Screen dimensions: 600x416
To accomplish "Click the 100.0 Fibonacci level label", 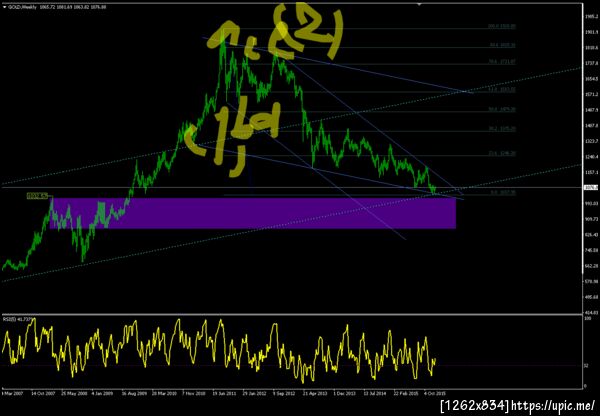I will 502,26.
